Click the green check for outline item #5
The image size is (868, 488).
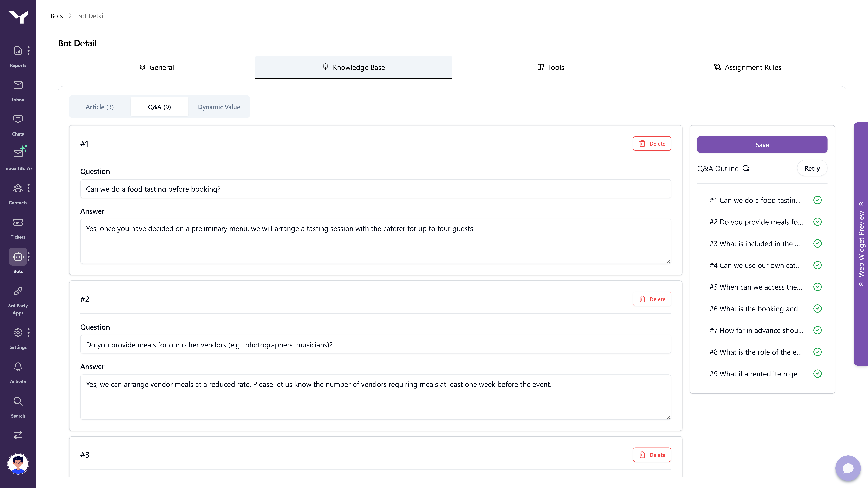[x=817, y=287]
